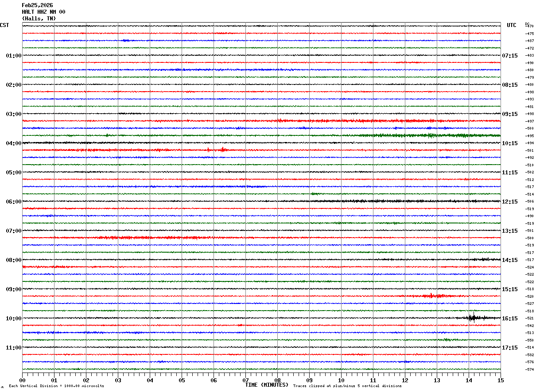Image resolution: width=536 pixels, height=392 pixels.
Task: Click the 10:00 CST time label
Action: tap(14, 319)
